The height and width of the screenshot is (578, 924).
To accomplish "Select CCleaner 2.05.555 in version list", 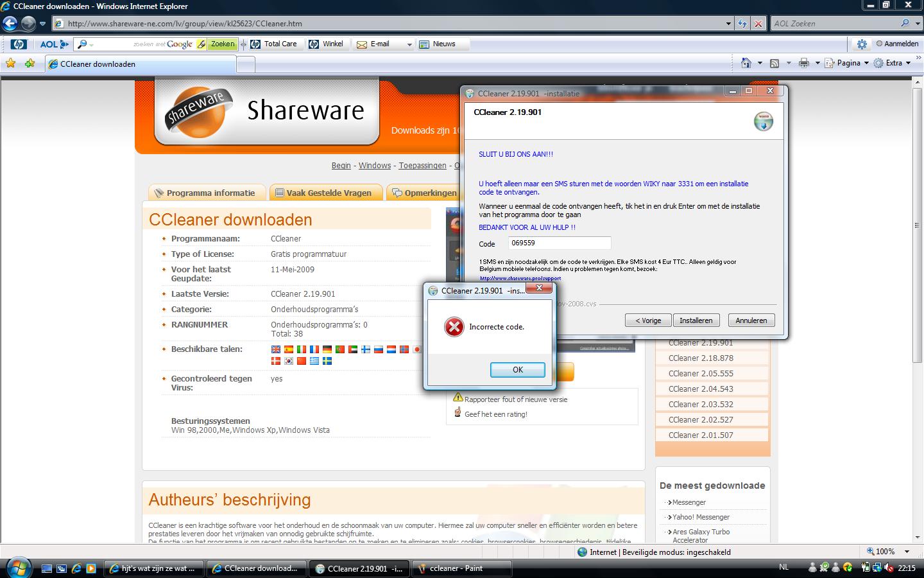I will [x=701, y=374].
